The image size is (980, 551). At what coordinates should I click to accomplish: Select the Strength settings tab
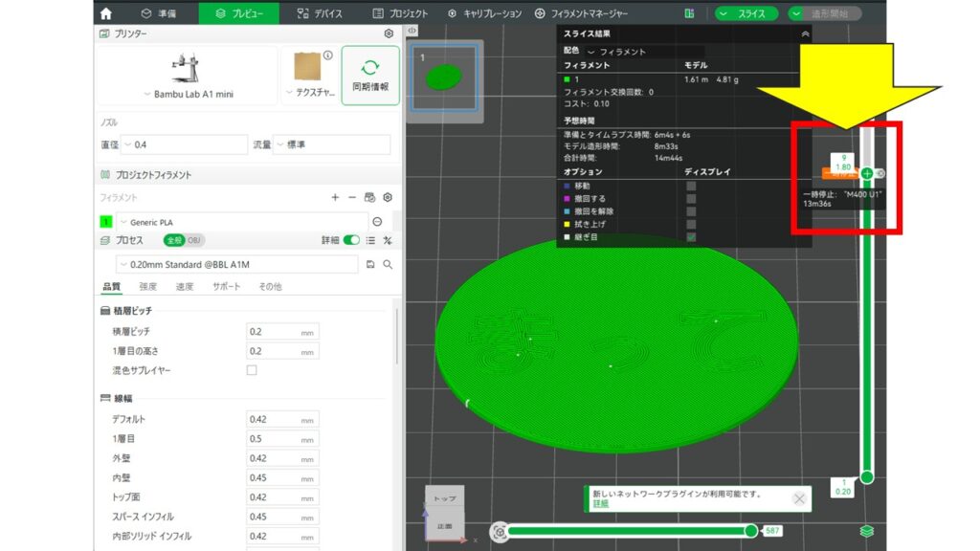pos(148,286)
